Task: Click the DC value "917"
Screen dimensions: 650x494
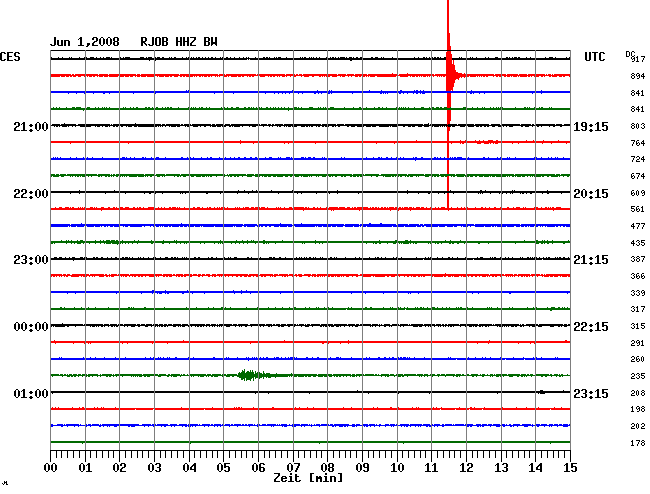Action: (638, 59)
